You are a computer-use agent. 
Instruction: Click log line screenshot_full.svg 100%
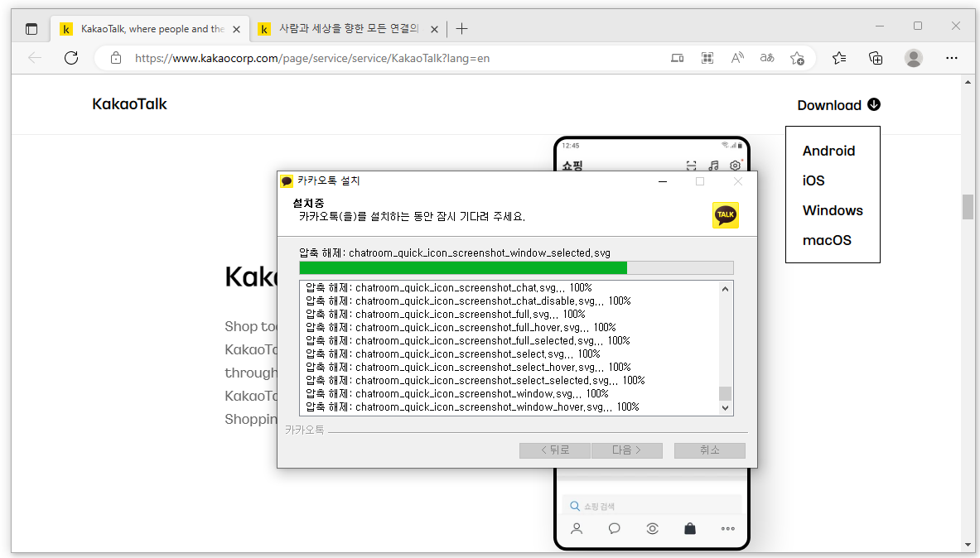pyautogui.click(x=446, y=314)
